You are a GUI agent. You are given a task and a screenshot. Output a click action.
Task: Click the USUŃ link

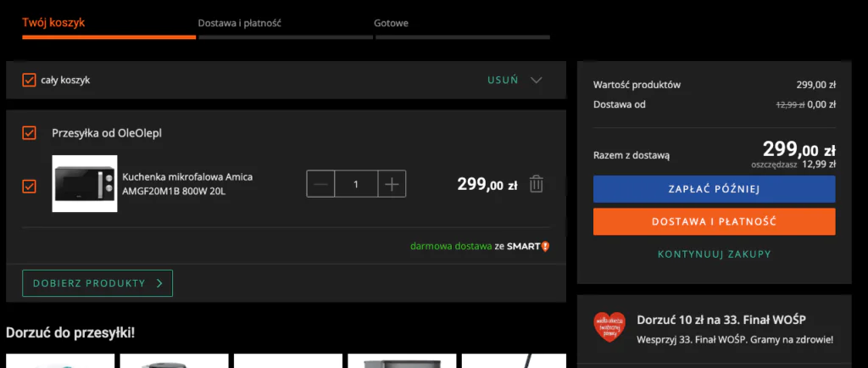pyautogui.click(x=503, y=81)
